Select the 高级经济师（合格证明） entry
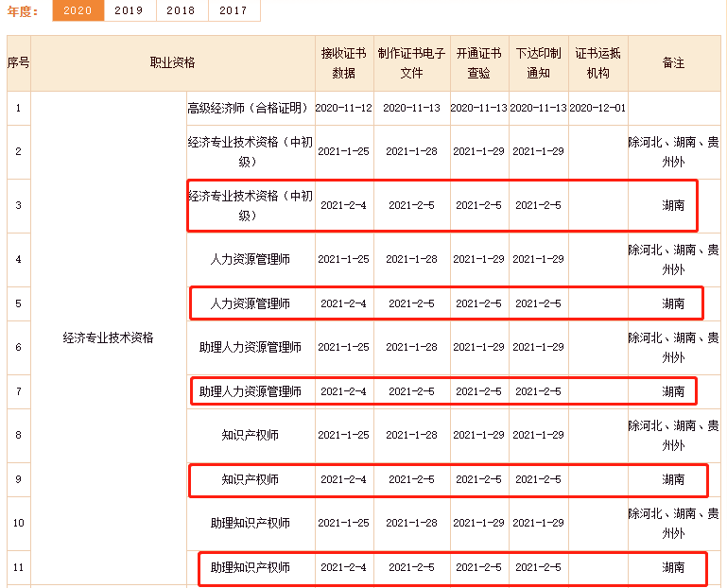Viewport: 727px width, 588px height. [x=250, y=108]
